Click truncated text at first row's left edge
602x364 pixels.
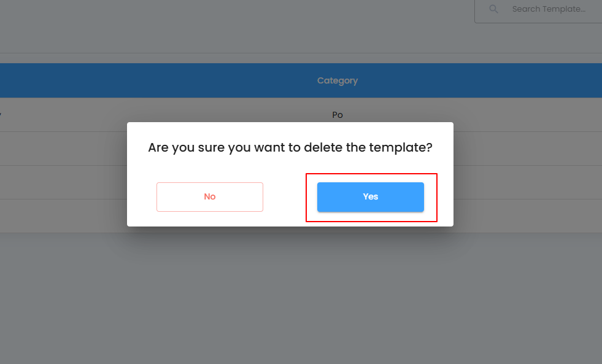click(x=1, y=115)
